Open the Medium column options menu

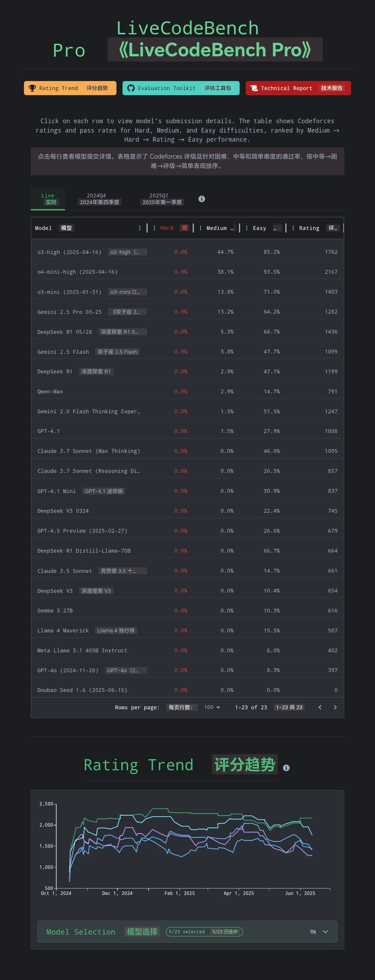point(201,228)
